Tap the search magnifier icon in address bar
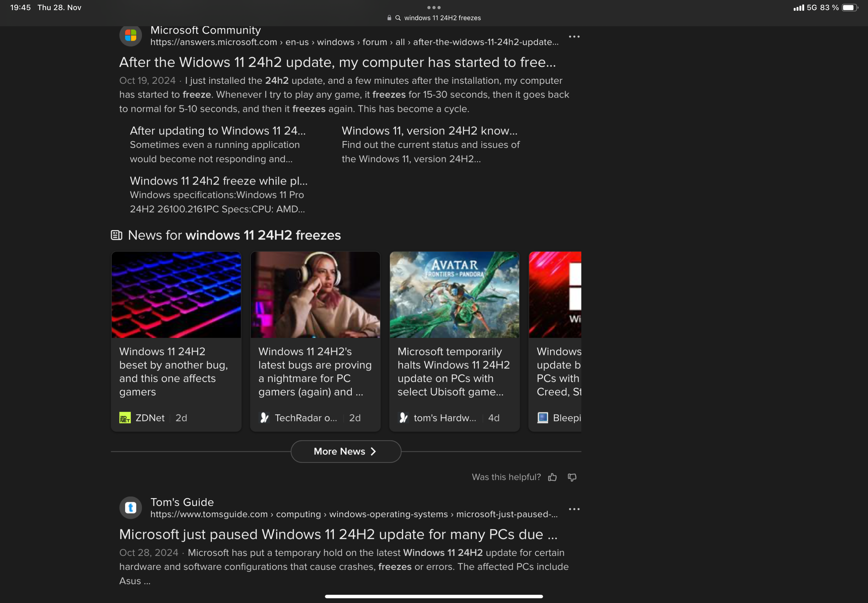 click(398, 18)
